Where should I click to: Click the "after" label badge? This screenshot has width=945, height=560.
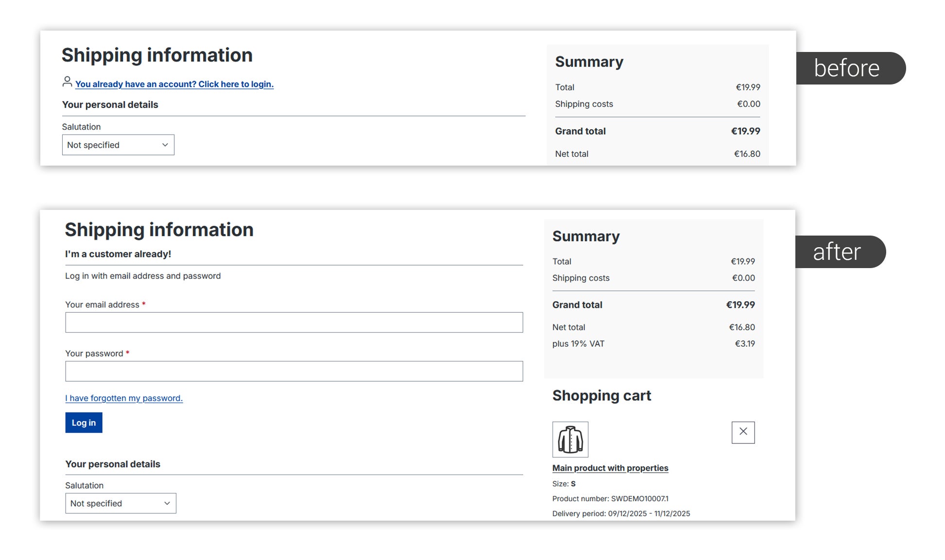pyautogui.click(x=837, y=252)
